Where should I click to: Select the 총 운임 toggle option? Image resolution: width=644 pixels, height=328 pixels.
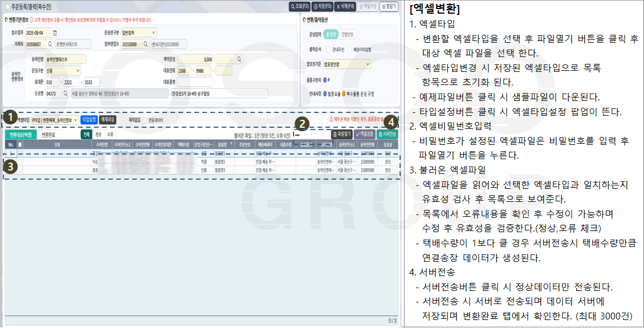coord(331,35)
